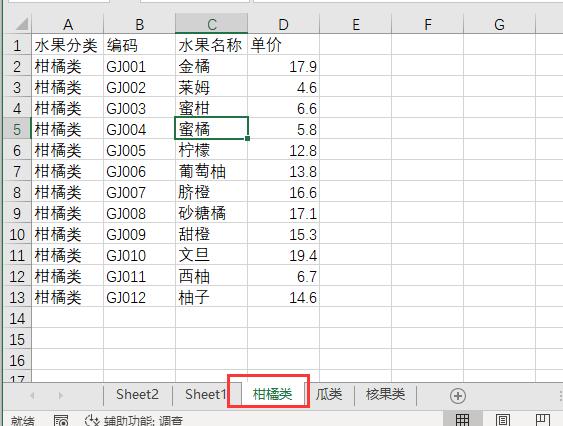
Task: Click the 水果名称 header cell
Action: pos(211,45)
